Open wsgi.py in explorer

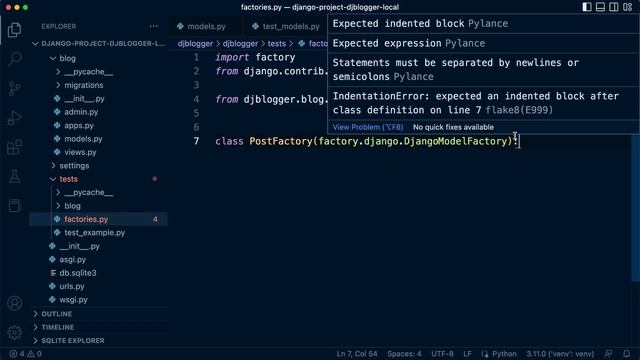pyautogui.click(x=73, y=300)
